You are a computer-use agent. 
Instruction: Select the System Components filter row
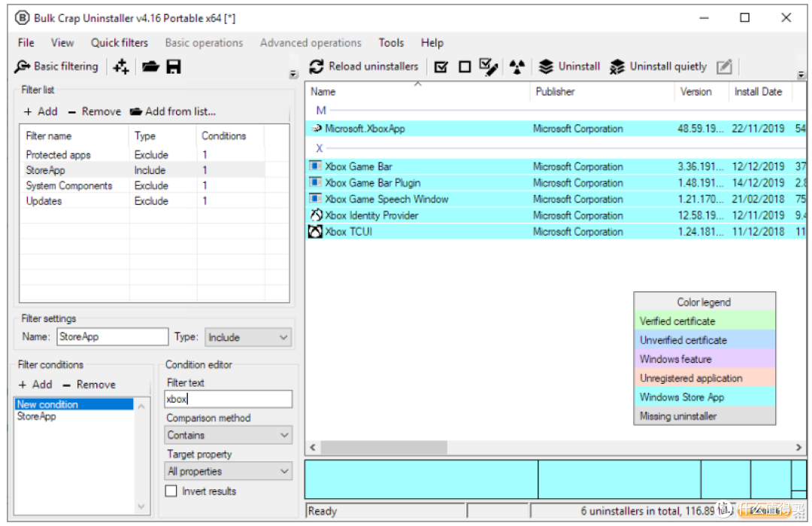click(x=142, y=186)
